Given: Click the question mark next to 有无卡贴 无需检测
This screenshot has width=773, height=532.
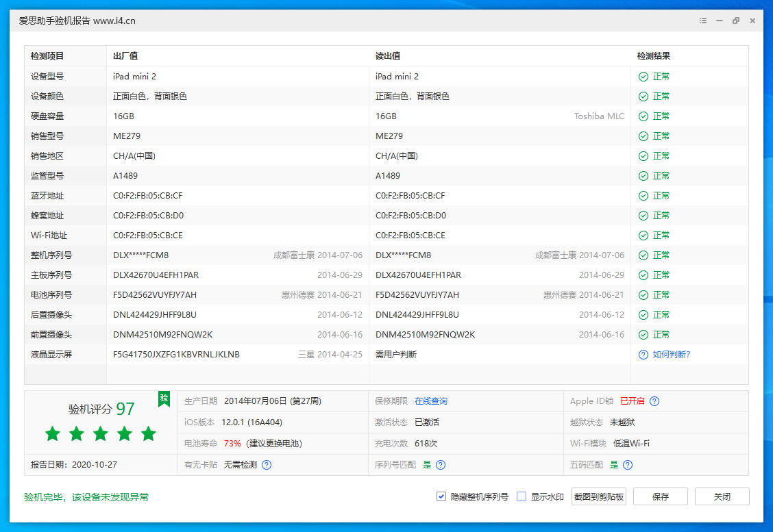Looking at the screenshot, I should click(x=267, y=464).
